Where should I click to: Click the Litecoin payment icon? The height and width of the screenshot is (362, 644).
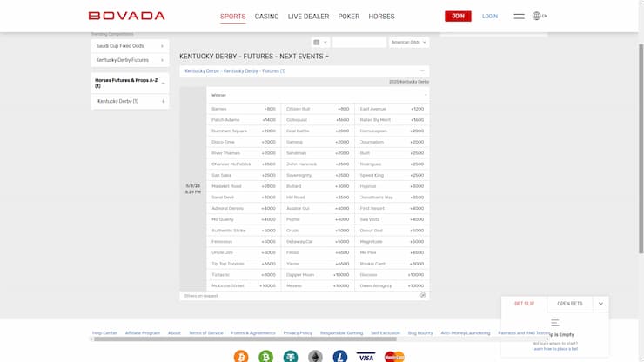(340, 356)
